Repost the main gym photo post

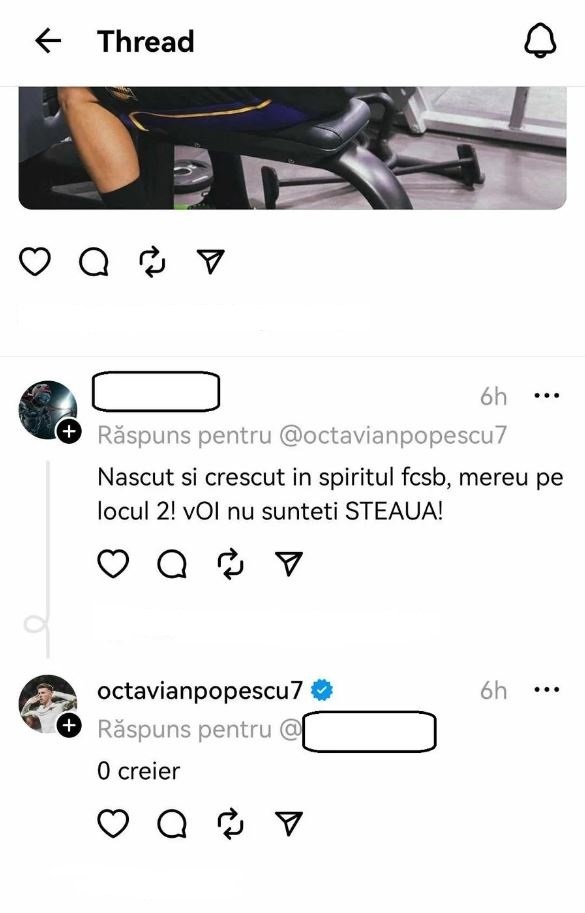[x=153, y=261]
